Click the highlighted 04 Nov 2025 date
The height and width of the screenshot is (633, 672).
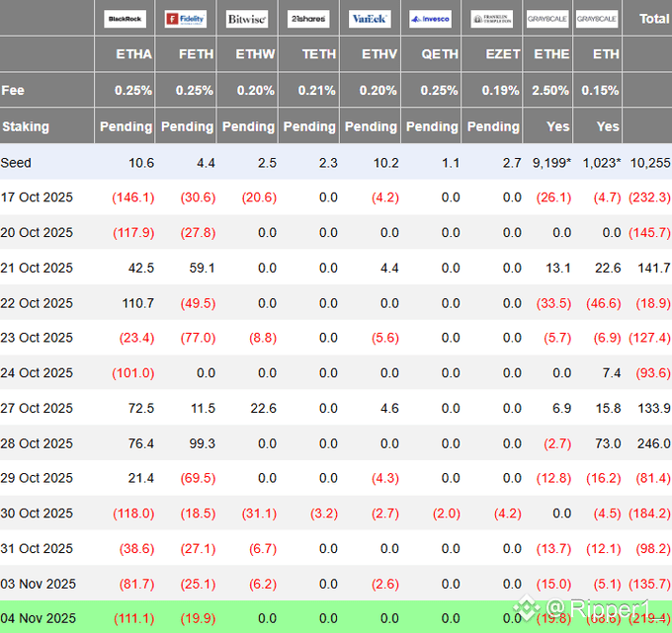pyautogui.click(x=38, y=618)
